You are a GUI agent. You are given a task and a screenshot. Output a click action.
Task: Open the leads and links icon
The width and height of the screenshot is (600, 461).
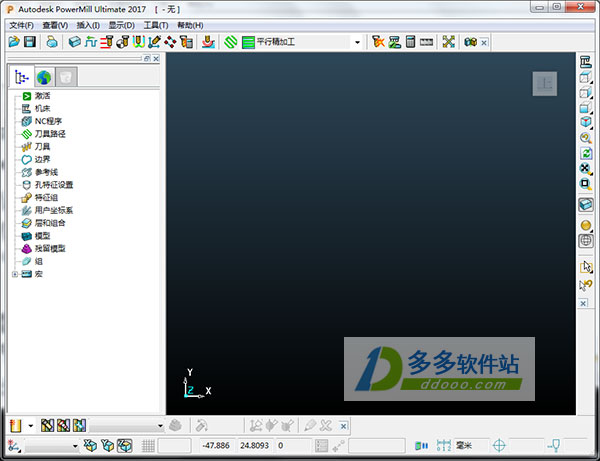coord(139,42)
